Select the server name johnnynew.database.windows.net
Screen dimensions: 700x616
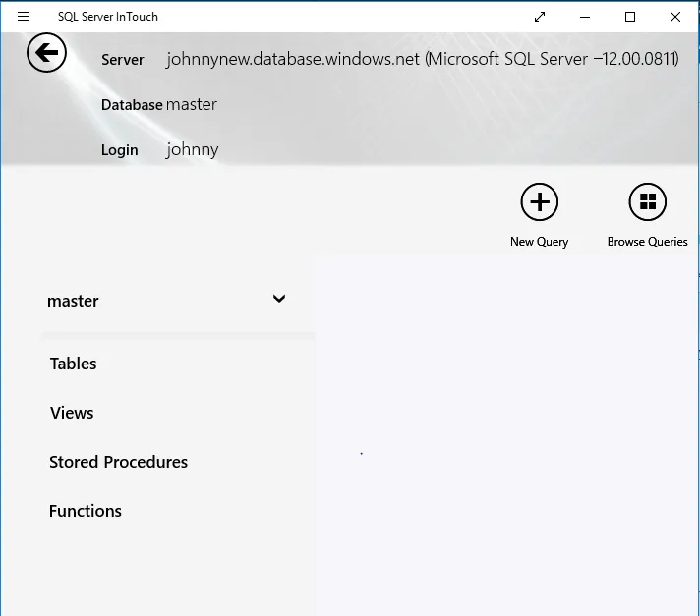293,59
